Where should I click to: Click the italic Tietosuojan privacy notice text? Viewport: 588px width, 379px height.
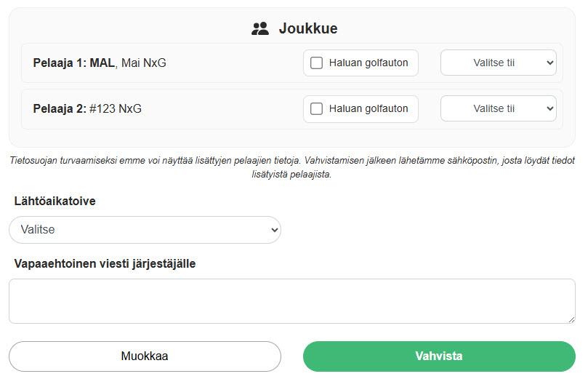tap(292, 167)
